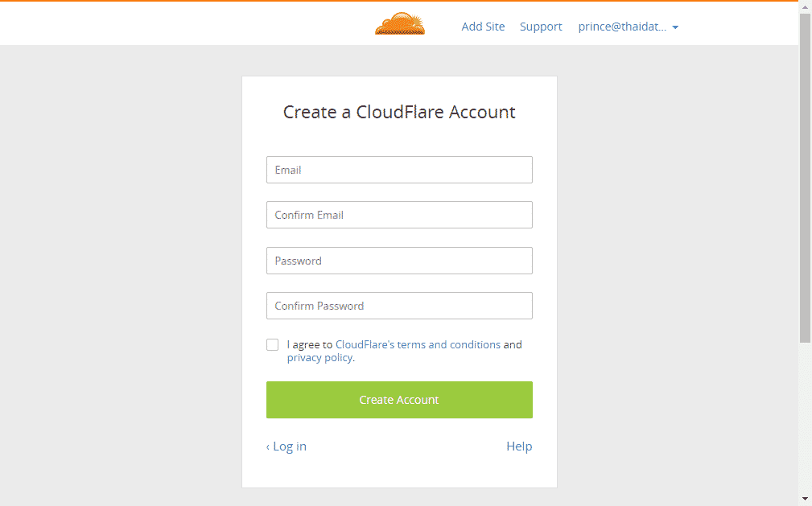The height and width of the screenshot is (506, 812).
Task: Click the vertical scrollbar thumb
Action: (805, 178)
